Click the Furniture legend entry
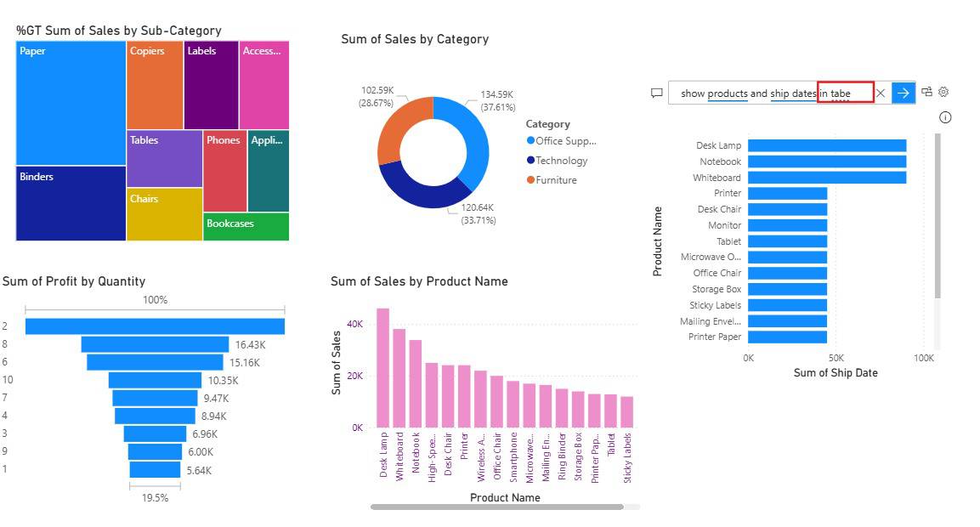 tap(552, 180)
